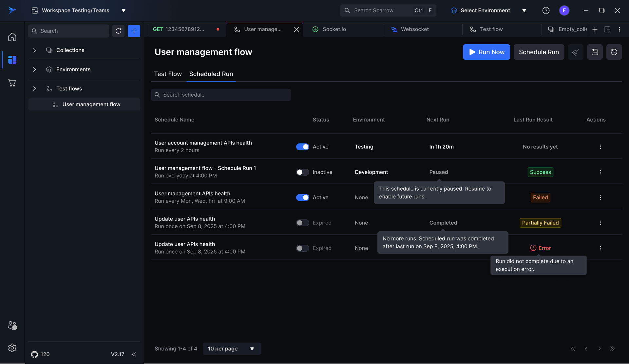Viewport: 629px width, 364px height.
Task: Open the Socket.io tab
Action: [334, 29]
